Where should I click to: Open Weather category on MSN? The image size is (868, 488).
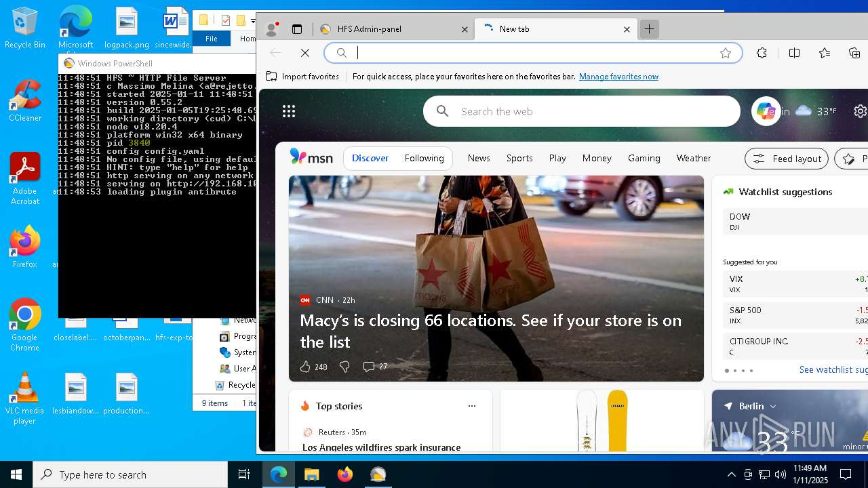click(694, 158)
